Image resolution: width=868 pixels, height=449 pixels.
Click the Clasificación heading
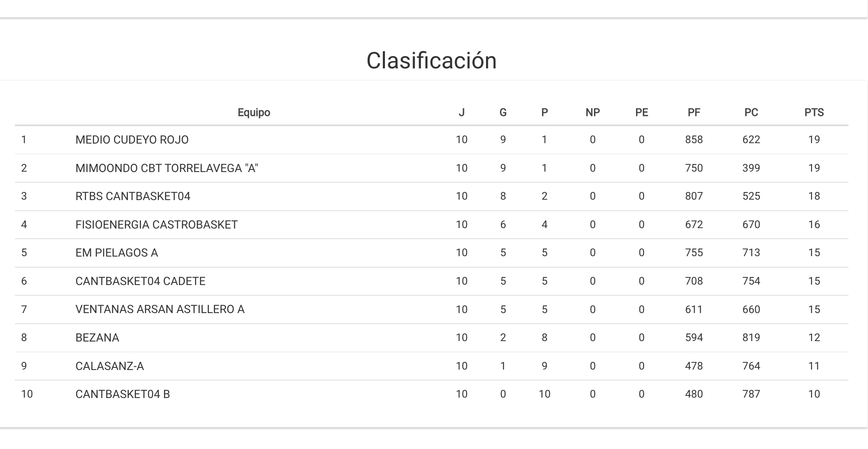431,60
